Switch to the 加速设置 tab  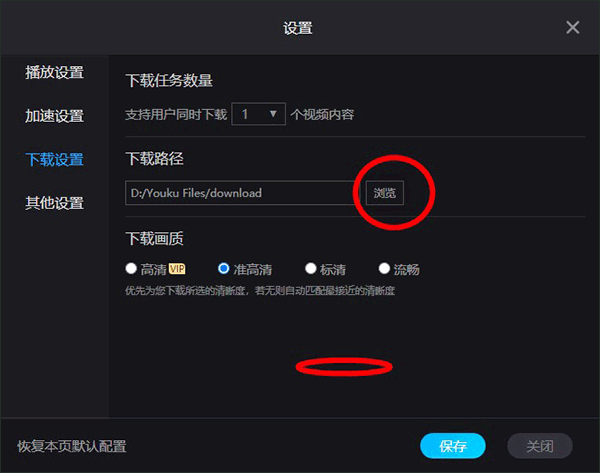pyautogui.click(x=54, y=116)
